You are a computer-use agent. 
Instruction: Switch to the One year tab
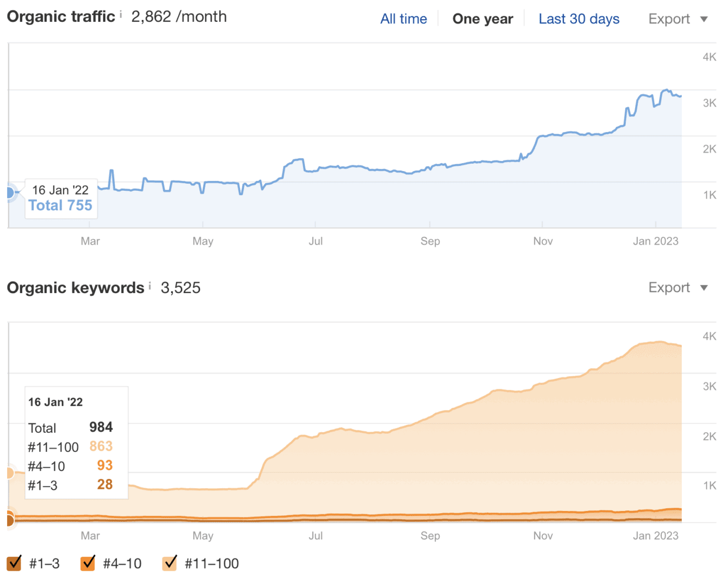(x=482, y=18)
